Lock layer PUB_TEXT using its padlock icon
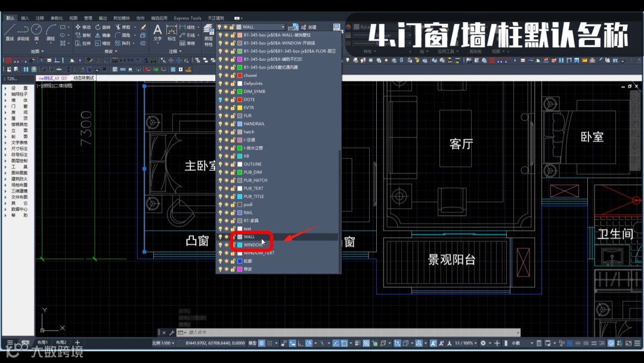Image resolution: width=644 pixels, height=363 pixels. (x=233, y=188)
